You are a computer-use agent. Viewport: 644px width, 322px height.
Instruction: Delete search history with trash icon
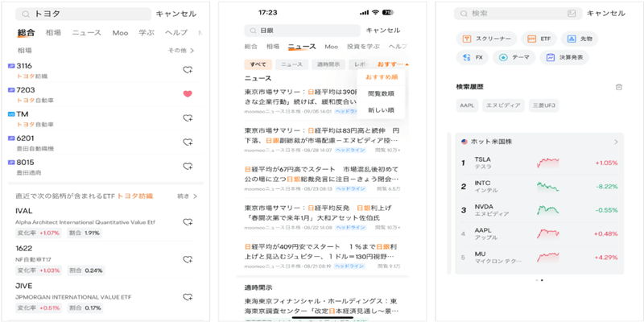point(619,87)
